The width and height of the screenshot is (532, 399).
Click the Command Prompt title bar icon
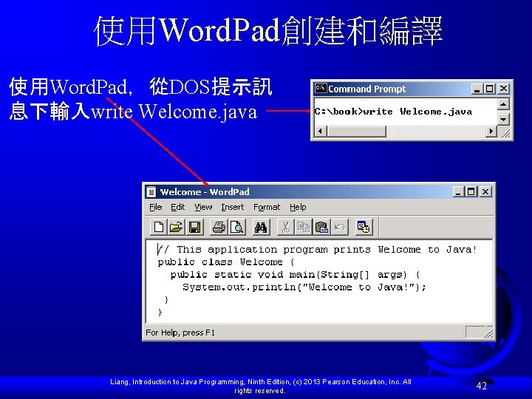pos(320,88)
